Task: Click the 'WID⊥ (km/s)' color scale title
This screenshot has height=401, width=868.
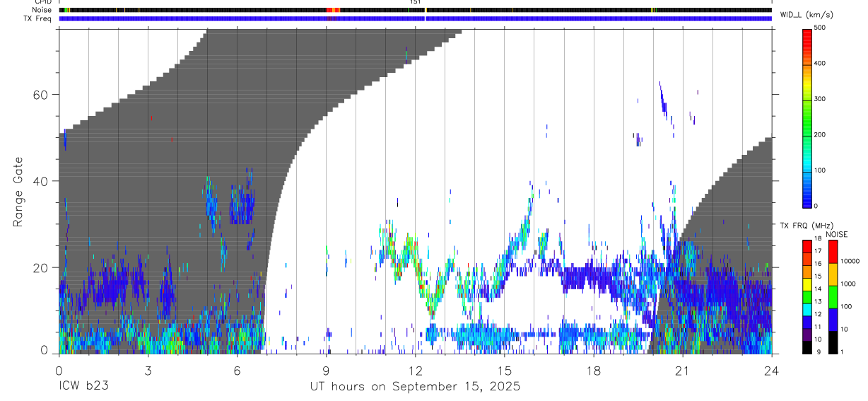Action: click(x=807, y=15)
